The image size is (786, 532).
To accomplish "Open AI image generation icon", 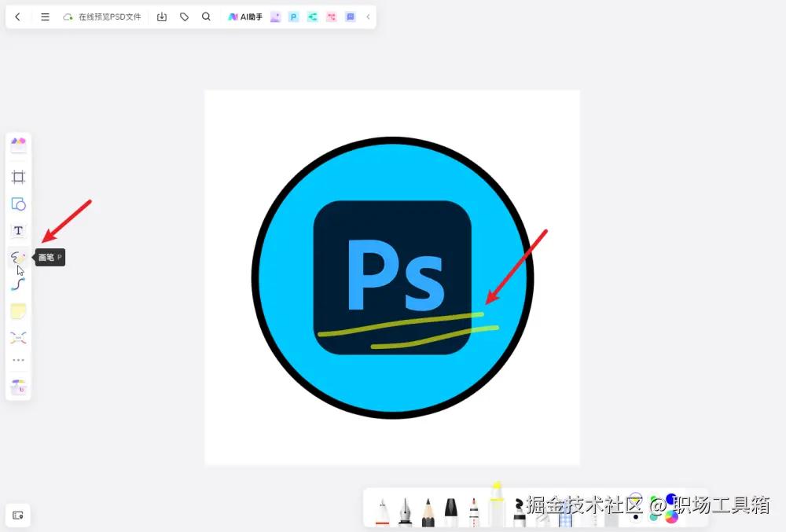I will pos(275,17).
